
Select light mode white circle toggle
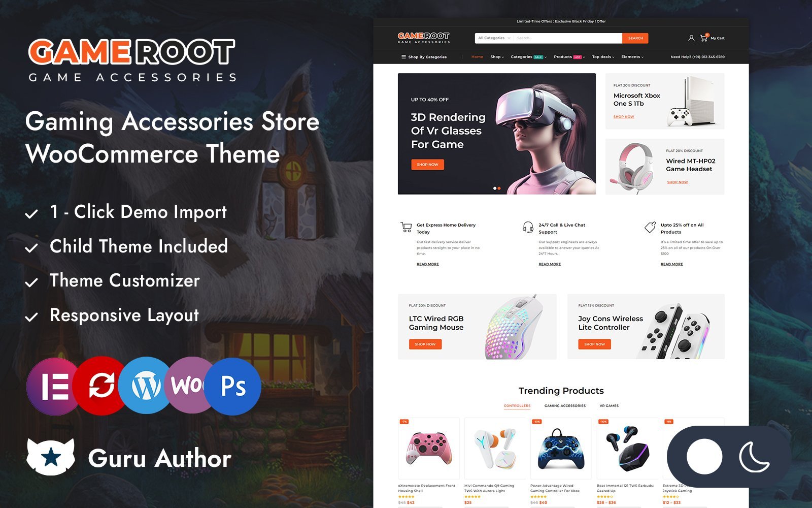pos(704,457)
